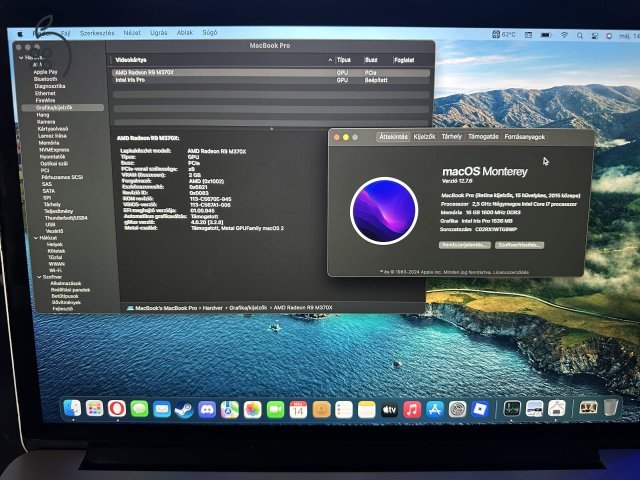Open the Apple menu
Screen dimensions: 640x480
coord(20,34)
